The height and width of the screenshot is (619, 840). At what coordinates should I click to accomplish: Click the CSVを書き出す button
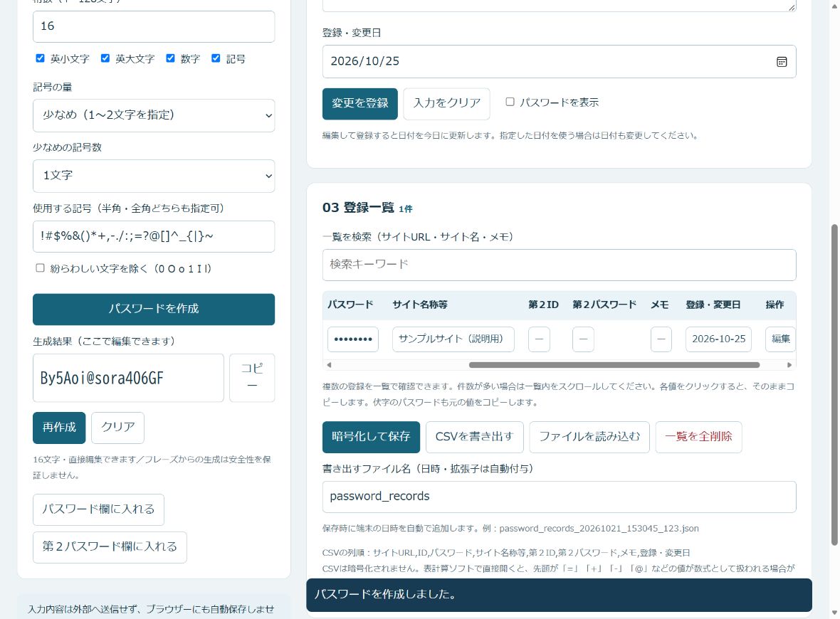point(475,437)
